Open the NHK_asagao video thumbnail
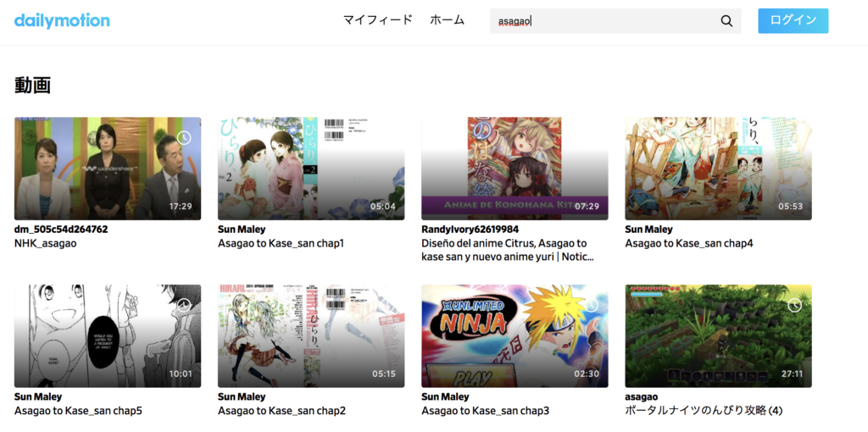The image size is (868, 432). click(x=108, y=169)
